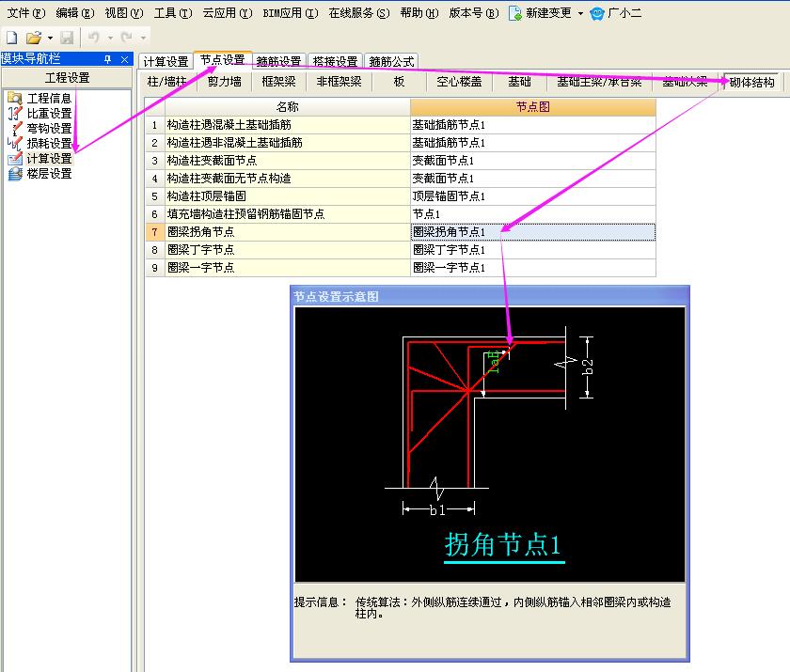The width and height of the screenshot is (790, 672).
Task: Click the Undo arrow icon
Action: [94, 38]
